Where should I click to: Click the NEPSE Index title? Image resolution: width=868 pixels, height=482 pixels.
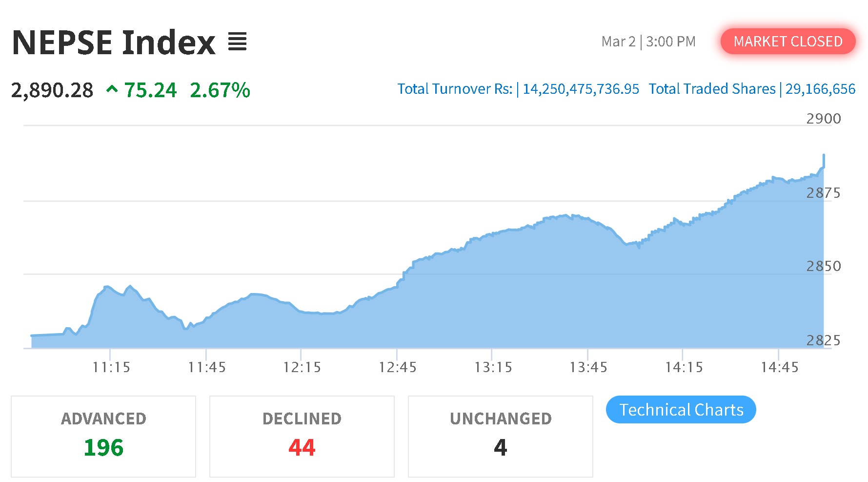click(x=113, y=42)
